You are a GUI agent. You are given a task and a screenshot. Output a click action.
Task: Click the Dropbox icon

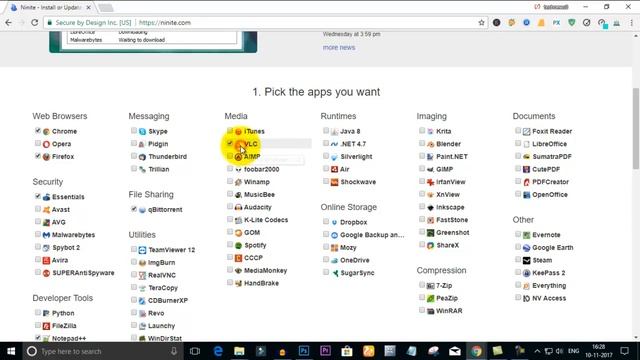334,222
